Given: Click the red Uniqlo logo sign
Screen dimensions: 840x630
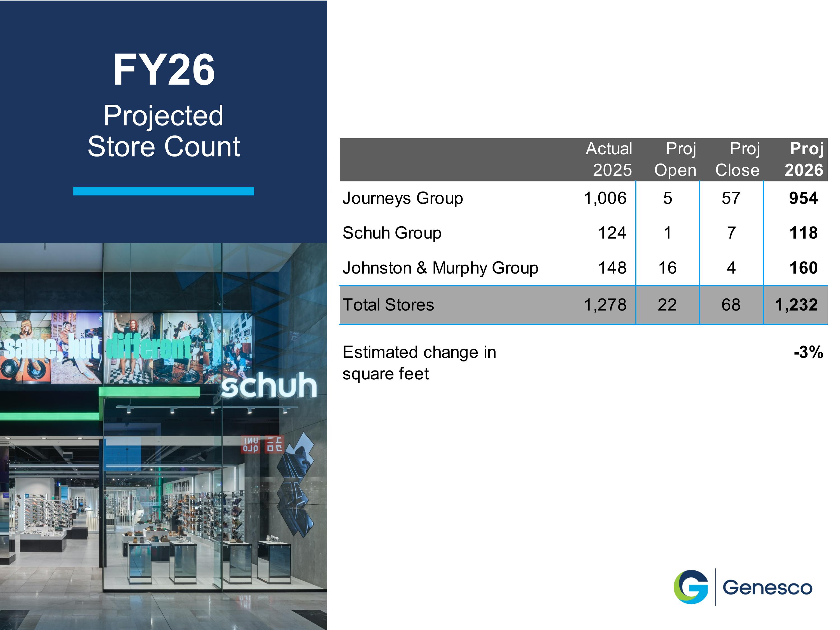Looking at the screenshot, I should point(262,444).
